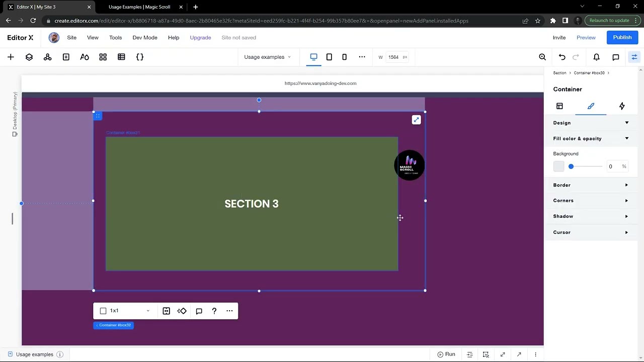Click the Invite button

click(559, 38)
